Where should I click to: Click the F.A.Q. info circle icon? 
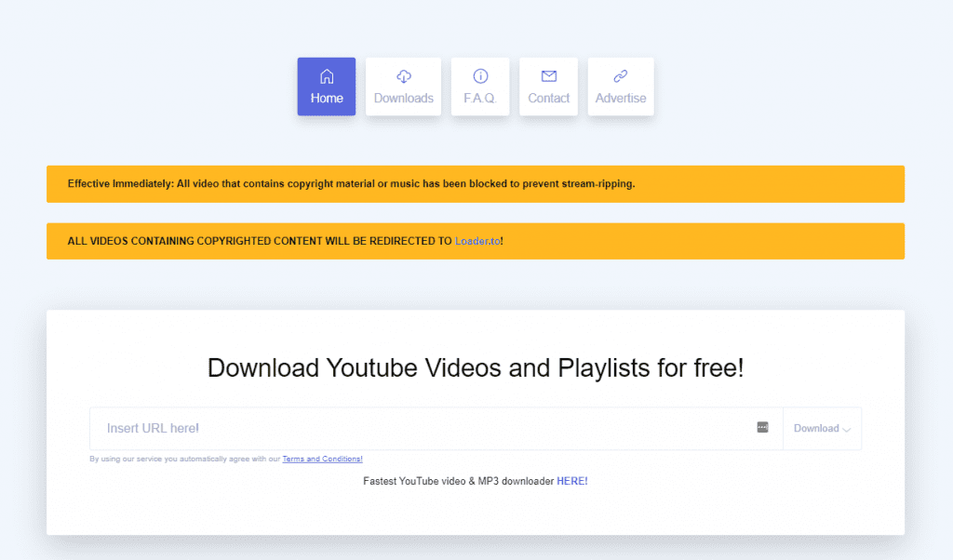point(480,76)
